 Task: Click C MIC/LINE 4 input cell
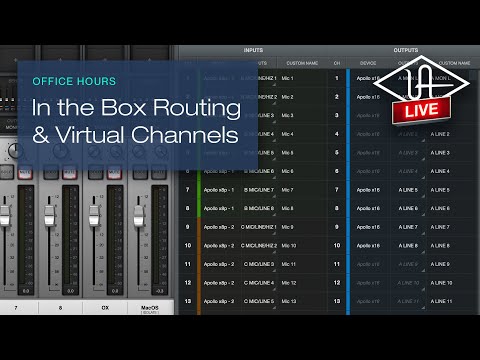coord(259,283)
